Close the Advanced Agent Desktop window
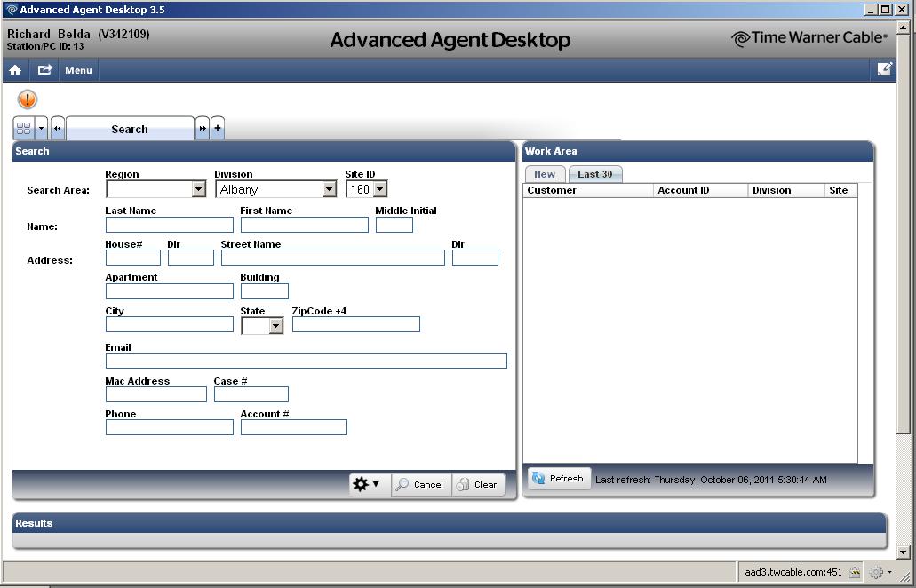This screenshot has width=916, height=588. tap(902, 10)
